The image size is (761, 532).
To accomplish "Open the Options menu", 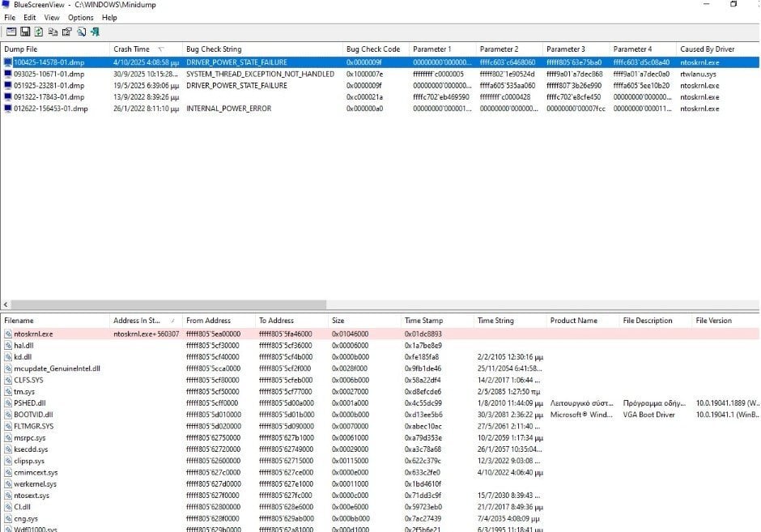I will [x=80, y=17].
